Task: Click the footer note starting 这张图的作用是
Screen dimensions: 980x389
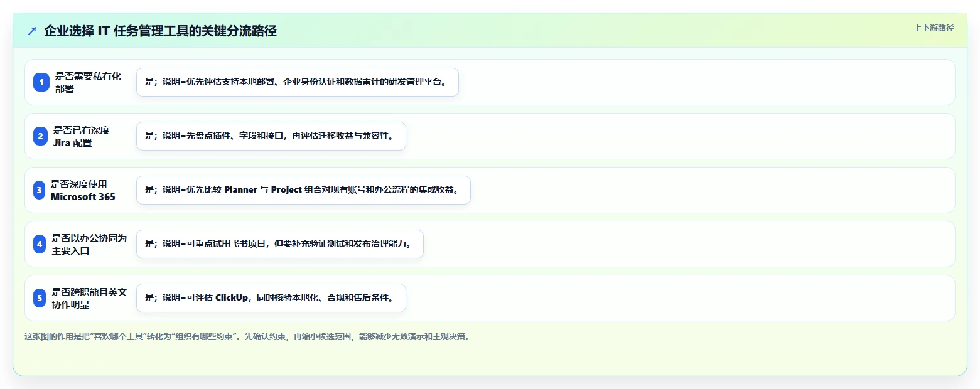Action: tap(247, 336)
